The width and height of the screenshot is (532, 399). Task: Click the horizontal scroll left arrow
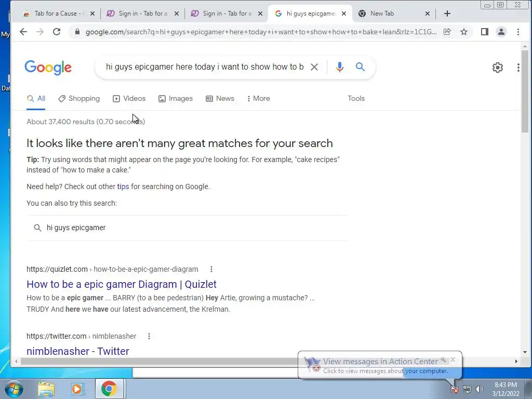pos(16,362)
